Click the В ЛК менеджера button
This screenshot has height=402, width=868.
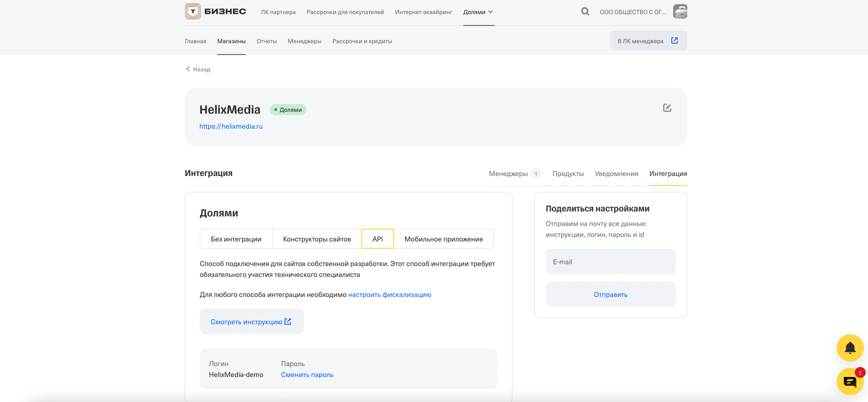click(649, 40)
